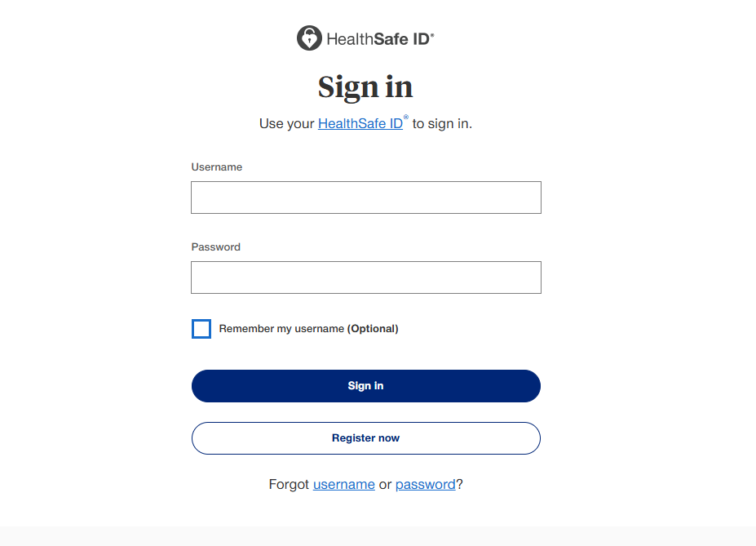Select the dark navy Sign in button
Image resolution: width=756 pixels, height=546 pixels.
click(365, 385)
